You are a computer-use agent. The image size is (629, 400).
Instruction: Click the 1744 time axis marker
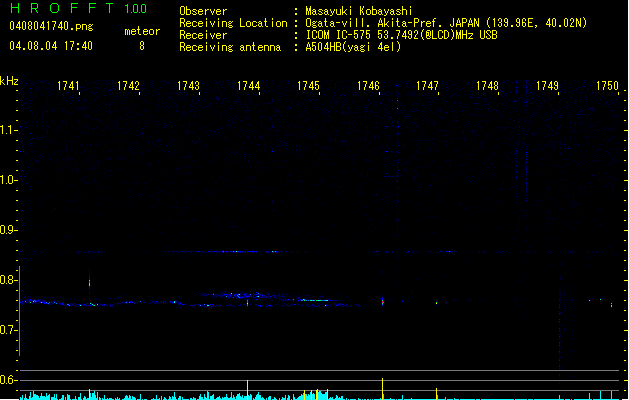tap(248, 86)
